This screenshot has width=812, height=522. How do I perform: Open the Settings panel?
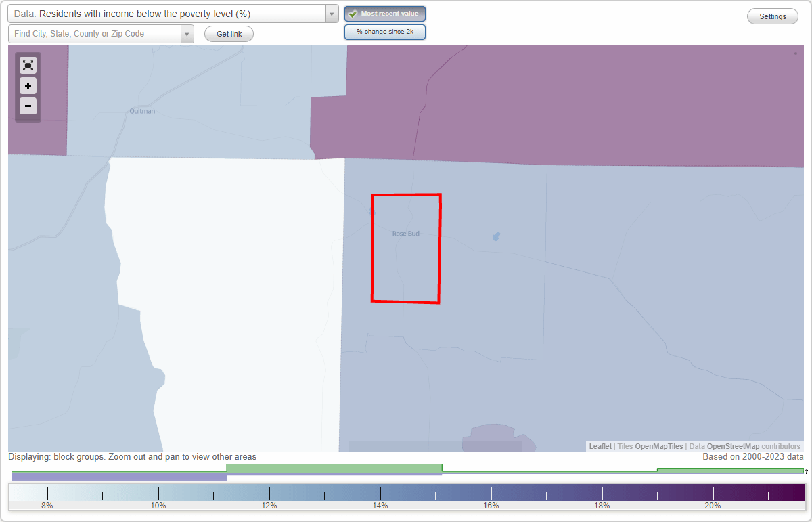(x=772, y=16)
